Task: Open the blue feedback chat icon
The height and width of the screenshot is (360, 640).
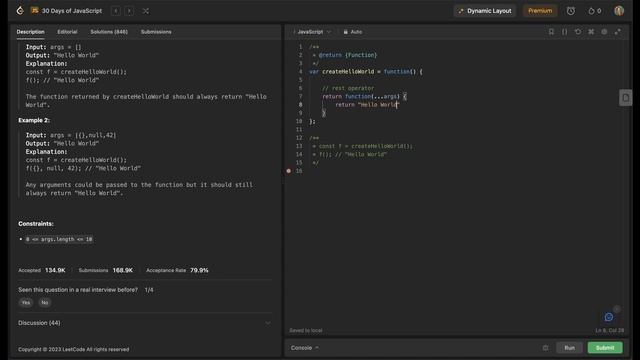Action: point(609,317)
